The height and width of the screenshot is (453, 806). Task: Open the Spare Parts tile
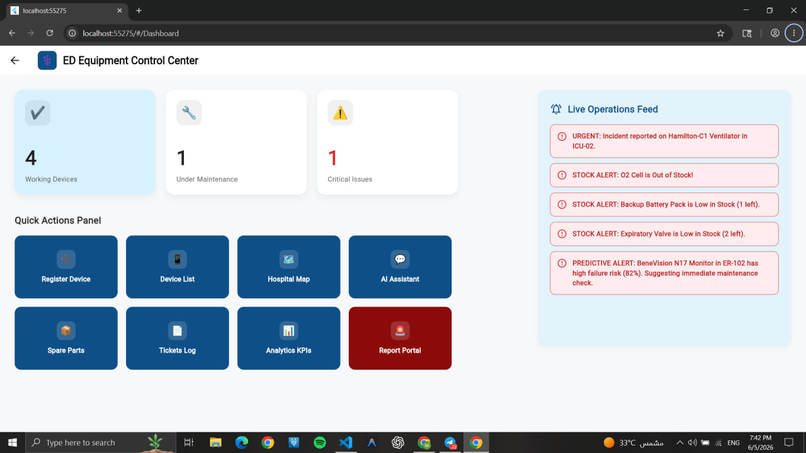coord(66,338)
